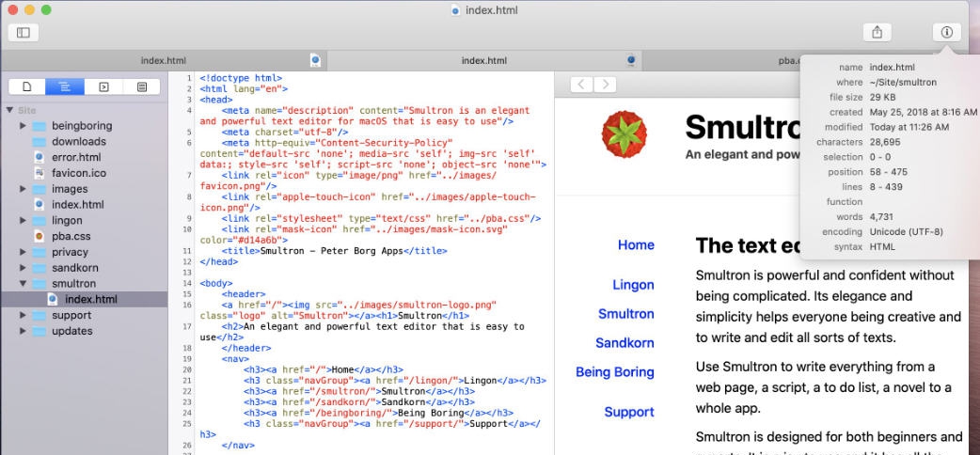
Task: Select the command/terminal sidebar view icon
Action: 103,86
